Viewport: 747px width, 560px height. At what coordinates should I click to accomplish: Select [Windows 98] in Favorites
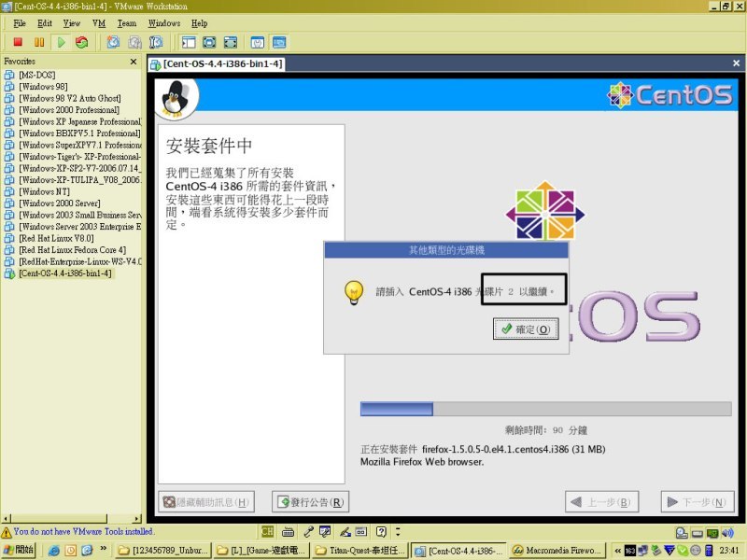click(x=43, y=87)
